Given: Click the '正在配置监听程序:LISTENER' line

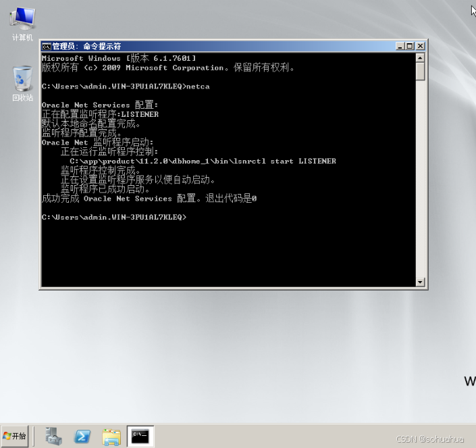Looking at the screenshot, I should [100, 114].
